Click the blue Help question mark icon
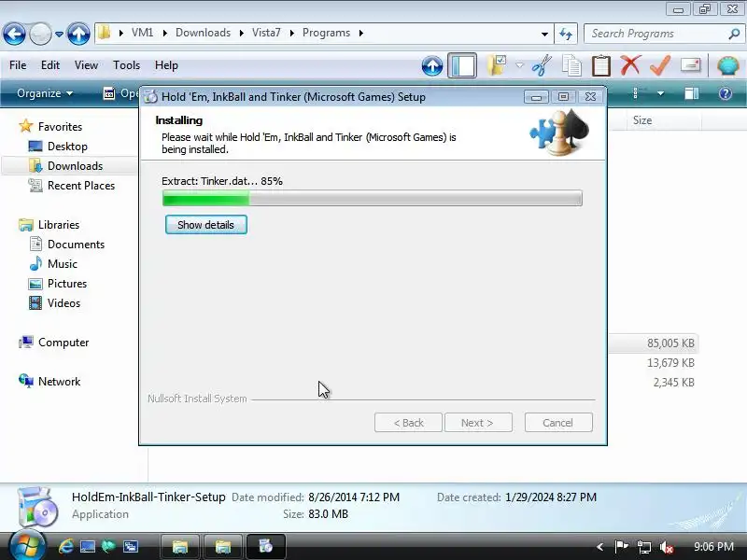The image size is (747, 560). [726, 93]
